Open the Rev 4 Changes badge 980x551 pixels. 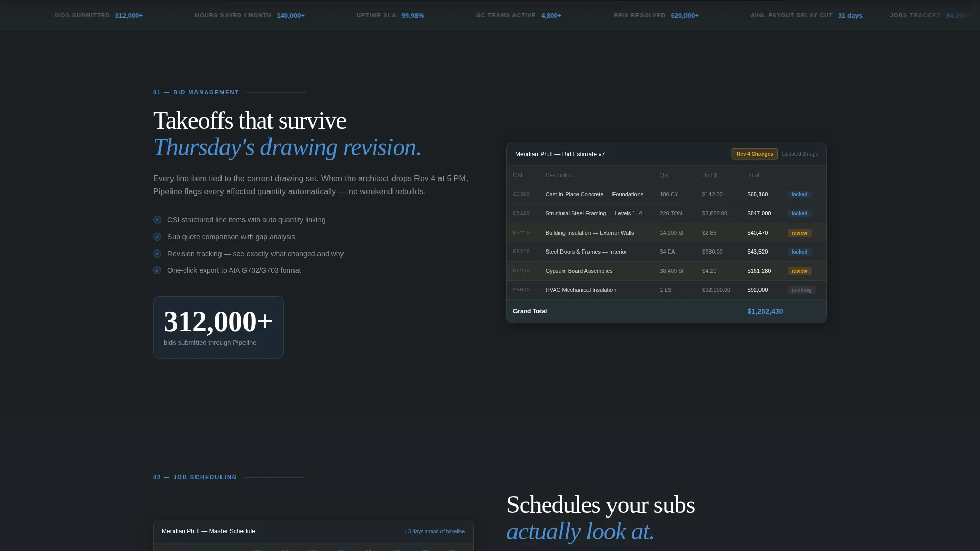point(754,154)
